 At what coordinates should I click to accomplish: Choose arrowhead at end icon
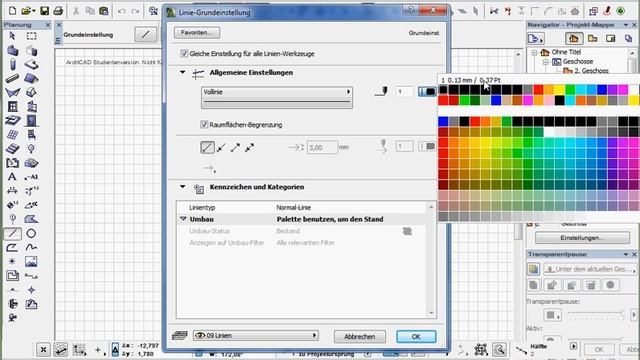point(235,147)
